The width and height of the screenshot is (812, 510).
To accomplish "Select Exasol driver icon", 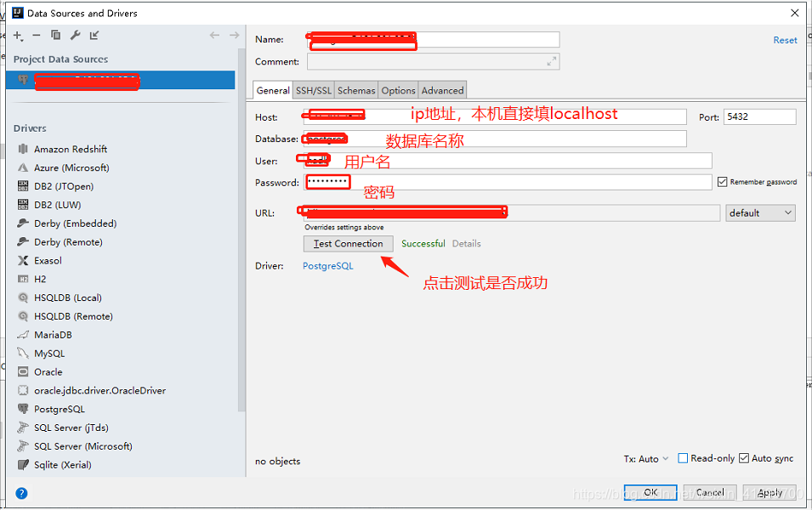I will 23,260.
